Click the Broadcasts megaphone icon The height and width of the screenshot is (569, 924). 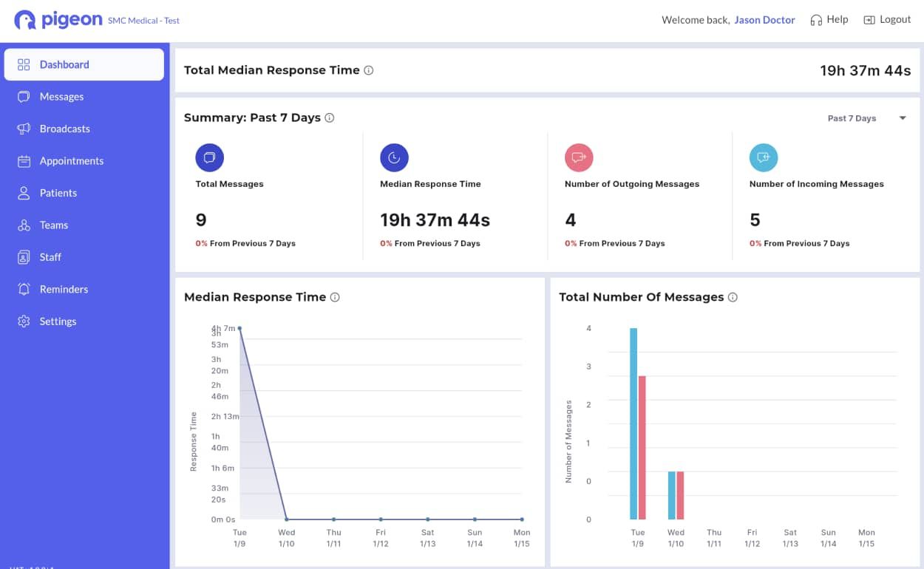[23, 129]
